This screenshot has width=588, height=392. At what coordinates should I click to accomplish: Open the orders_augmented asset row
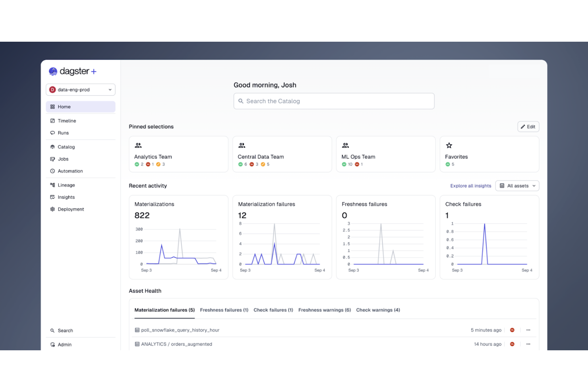[176, 344]
